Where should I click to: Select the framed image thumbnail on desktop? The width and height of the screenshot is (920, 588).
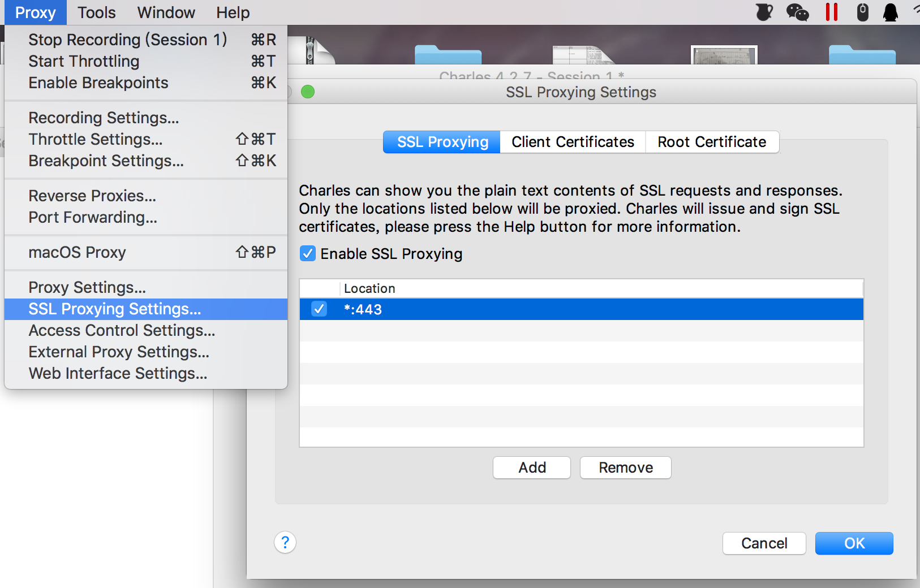click(724, 55)
